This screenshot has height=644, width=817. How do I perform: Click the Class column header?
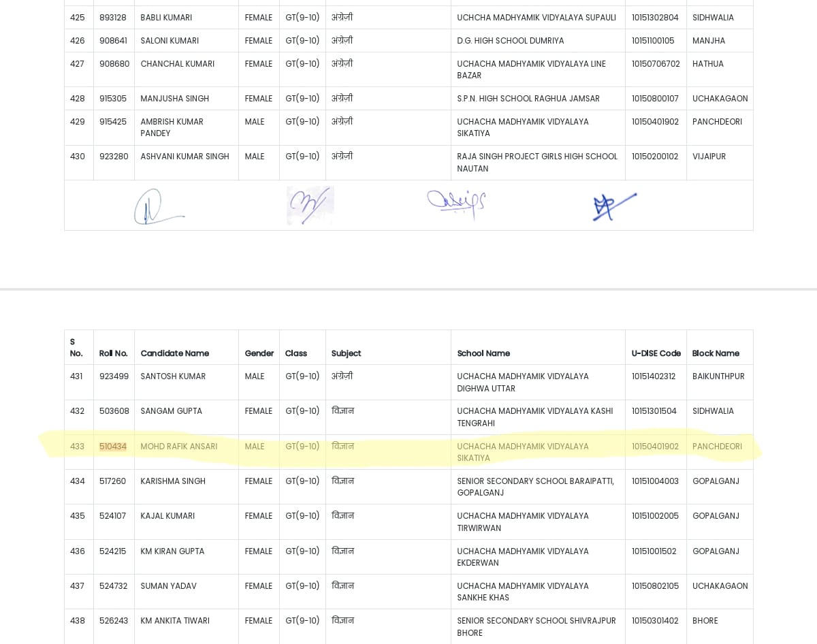296,353
